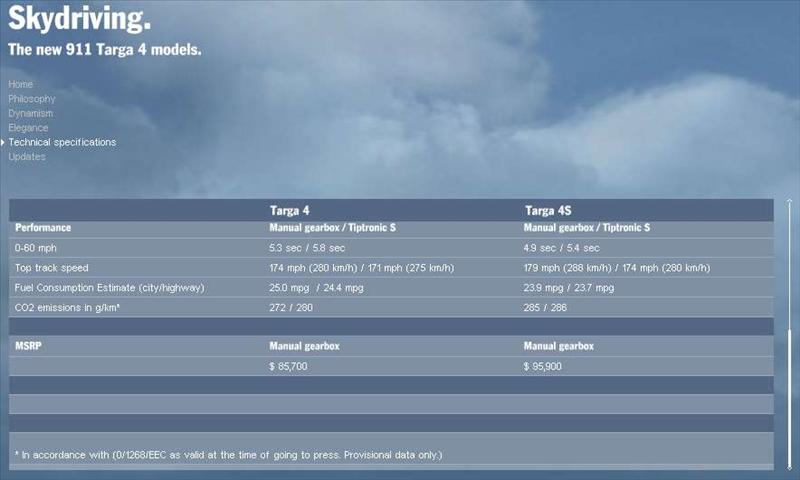Click the Performance row label
Viewport: 800px width, 480px height.
43,228
